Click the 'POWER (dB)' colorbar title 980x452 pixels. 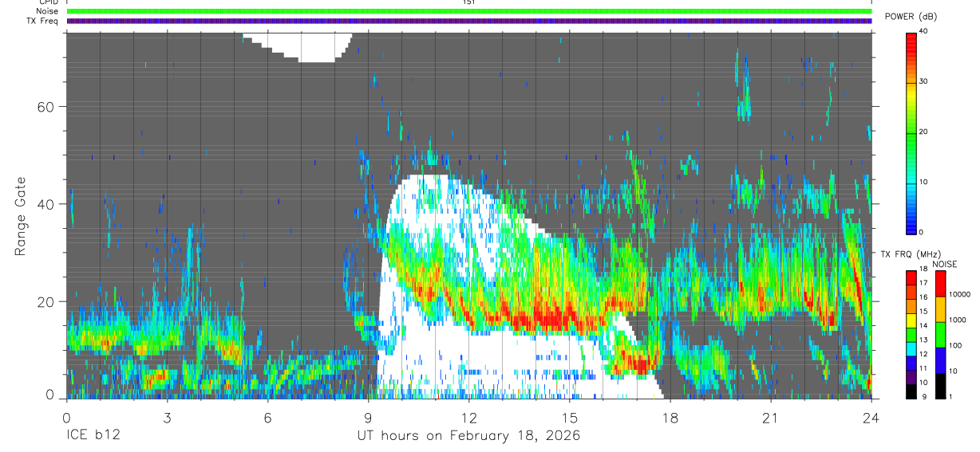pyautogui.click(x=911, y=17)
